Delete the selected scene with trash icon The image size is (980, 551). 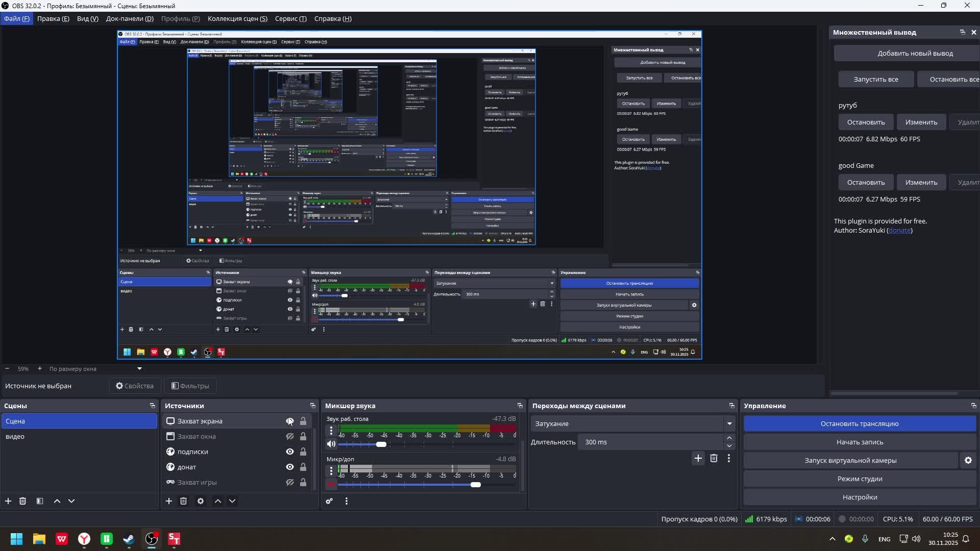(x=22, y=501)
